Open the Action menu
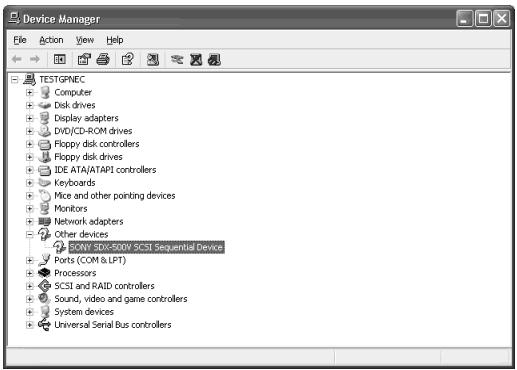The height and width of the screenshot is (370, 517). [51, 40]
